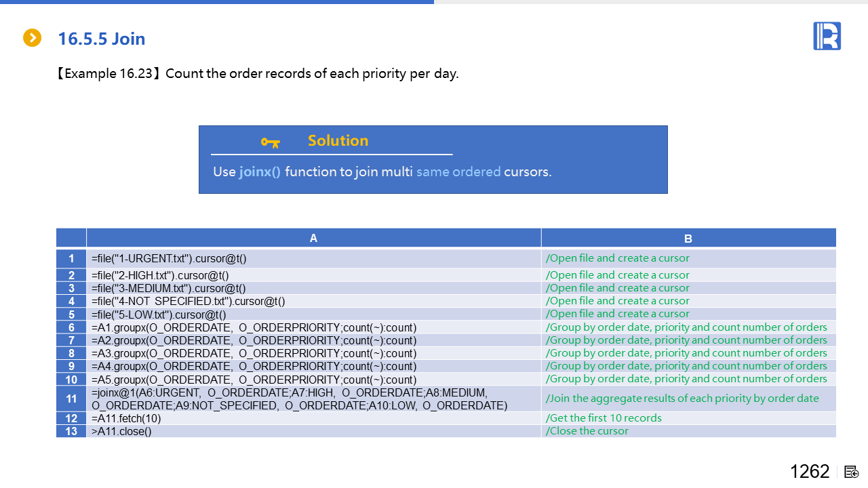Open the slide navigation icon beside 1262

(852, 472)
